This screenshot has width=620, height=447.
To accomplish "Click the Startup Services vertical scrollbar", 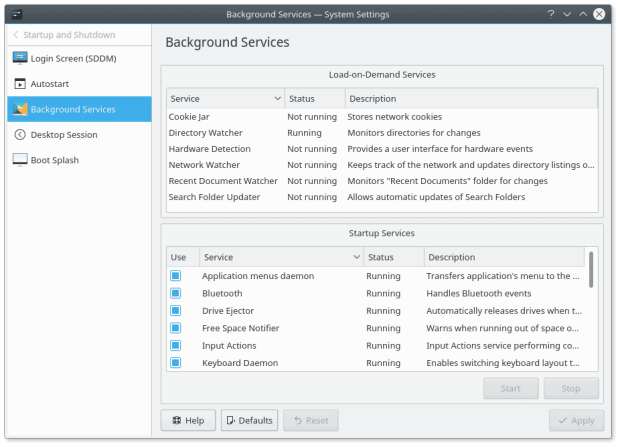I will (591, 270).
